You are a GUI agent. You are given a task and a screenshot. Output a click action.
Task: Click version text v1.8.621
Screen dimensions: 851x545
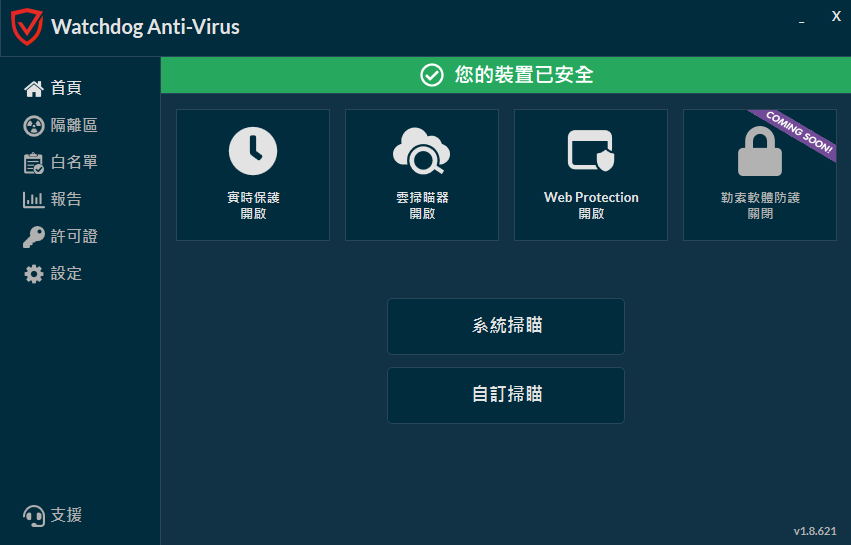[815, 531]
